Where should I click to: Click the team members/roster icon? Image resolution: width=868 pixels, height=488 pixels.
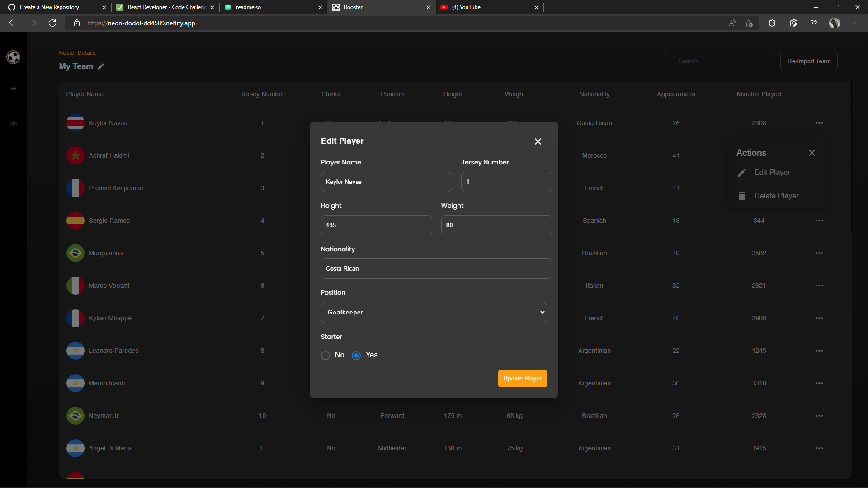tap(13, 123)
